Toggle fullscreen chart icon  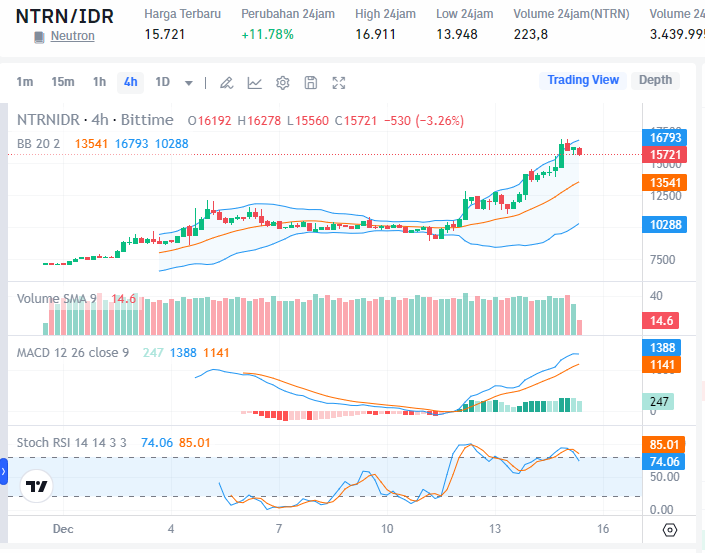[339, 83]
